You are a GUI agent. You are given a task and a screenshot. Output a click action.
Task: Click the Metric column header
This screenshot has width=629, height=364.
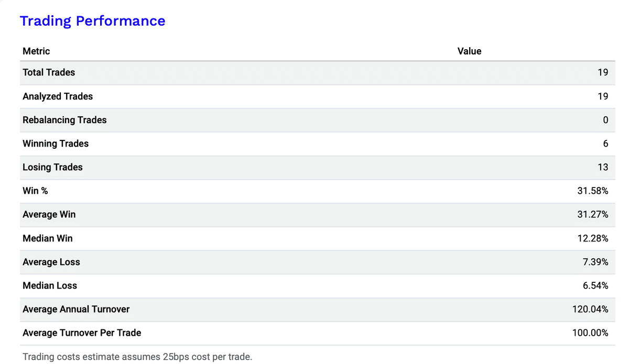36,51
